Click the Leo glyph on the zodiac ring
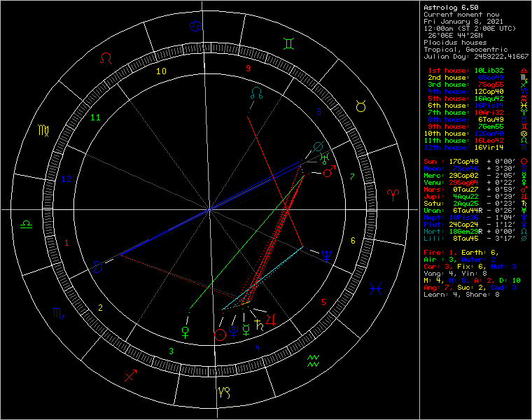 [106, 58]
